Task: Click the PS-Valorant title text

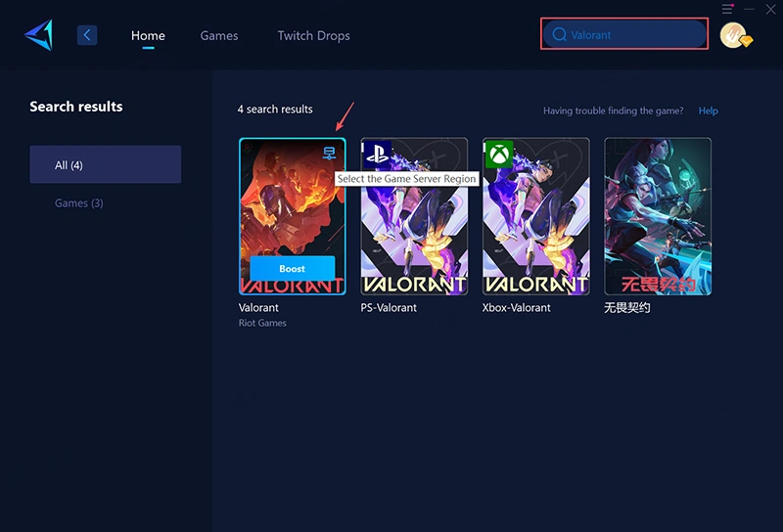Action: tap(389, 308)
